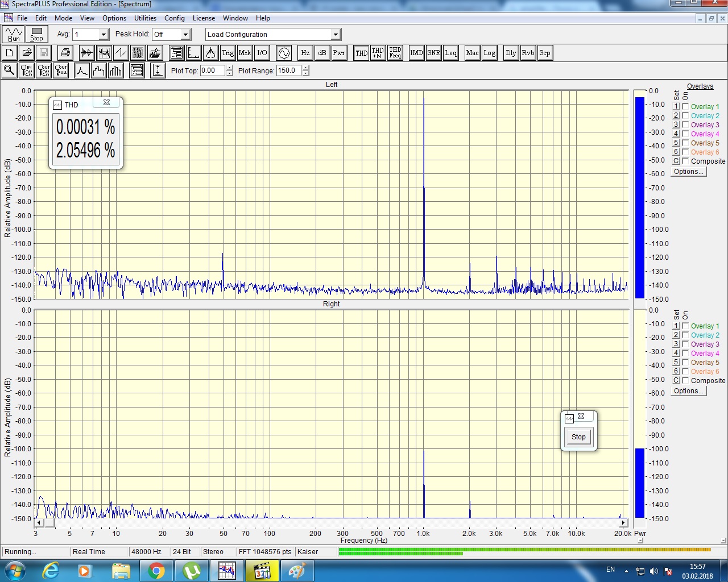Screen dimensions: 728x582
Task: Select the bar graph plot style icon
Action: (x=116, y=70)
